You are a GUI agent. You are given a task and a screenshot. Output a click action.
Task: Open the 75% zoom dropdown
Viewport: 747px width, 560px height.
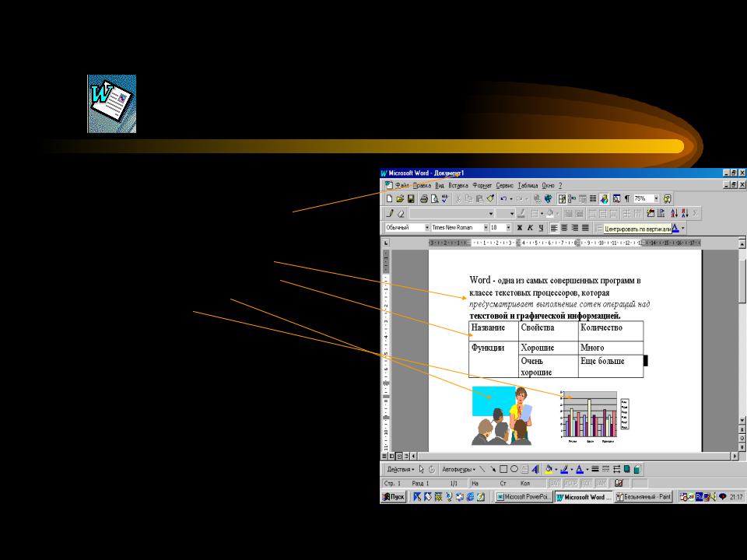click(x=657, y=198)
